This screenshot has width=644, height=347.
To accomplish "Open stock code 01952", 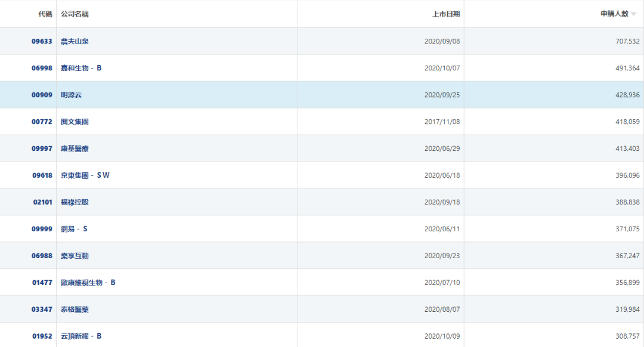I will (42, 336).
